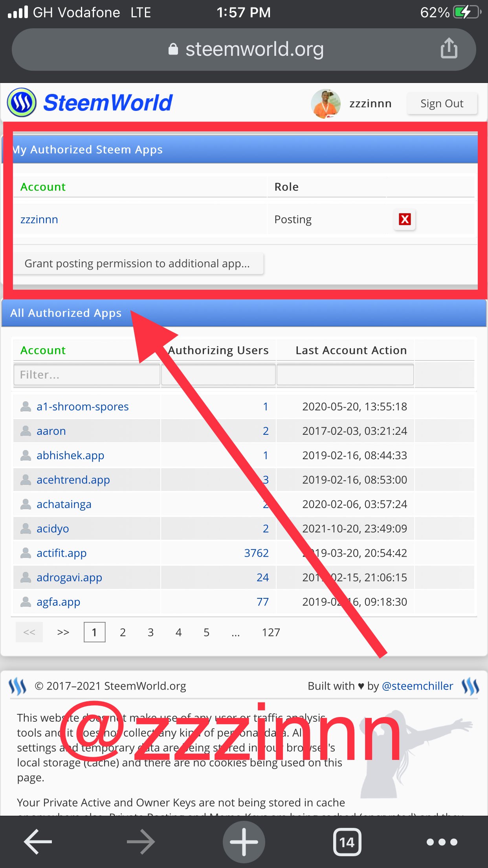The width and height of the screenshot is (488, 868).
Task: Click 77 authorizing users for agfa.app
Action: point(262,601)
